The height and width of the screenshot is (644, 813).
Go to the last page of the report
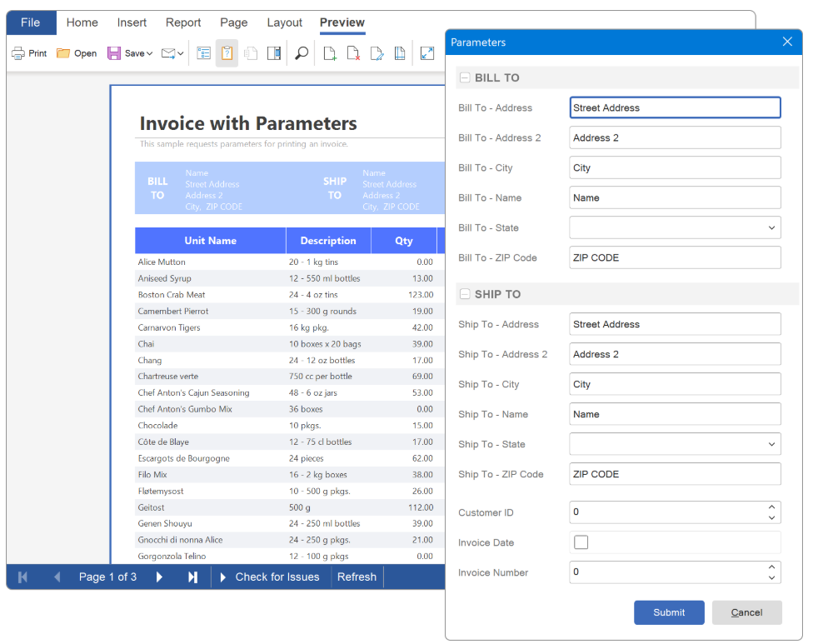[x=193, y=577]
